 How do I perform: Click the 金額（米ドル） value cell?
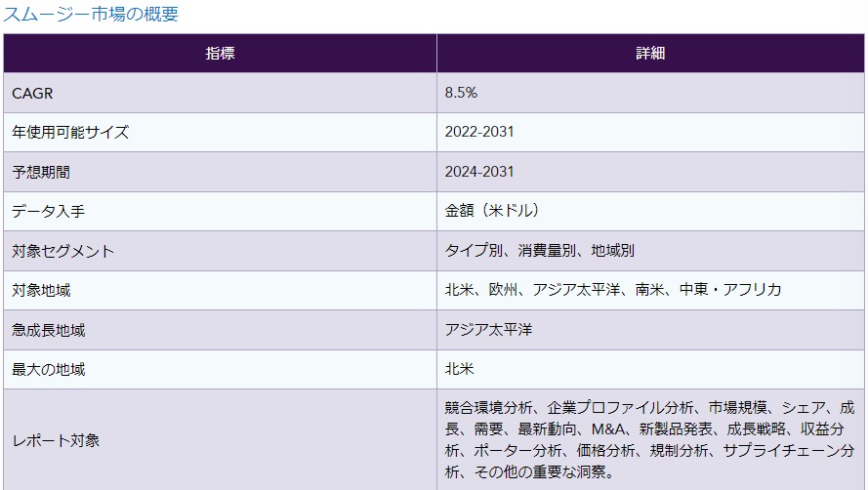(492, 211)
